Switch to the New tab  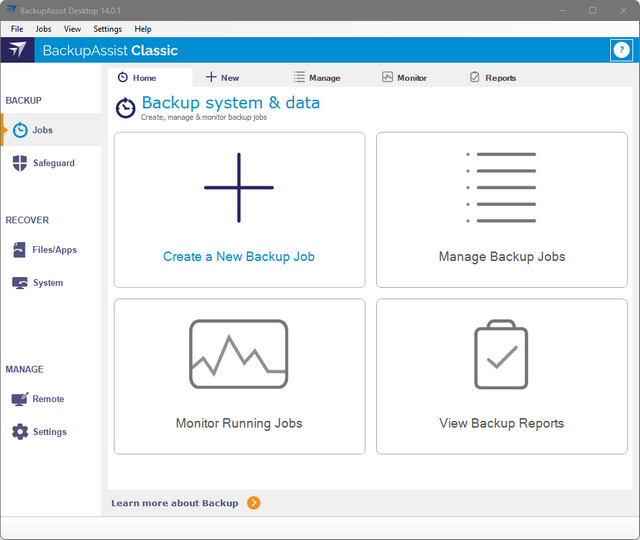pos(222,77)
